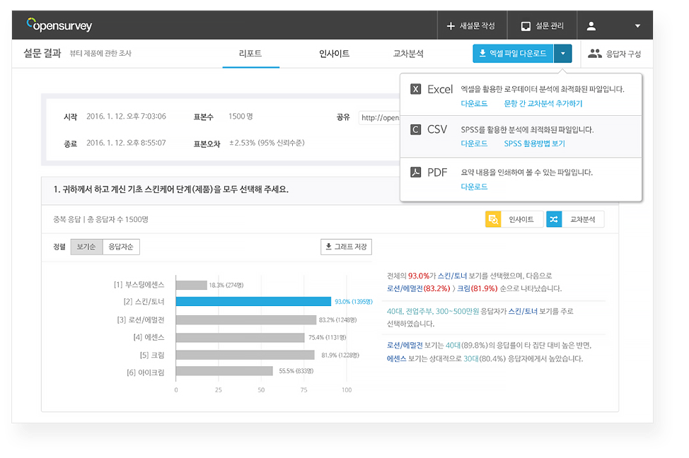Click the gray 로션/에멀전 bar
The image size is (689, 458).
(246, 320)
